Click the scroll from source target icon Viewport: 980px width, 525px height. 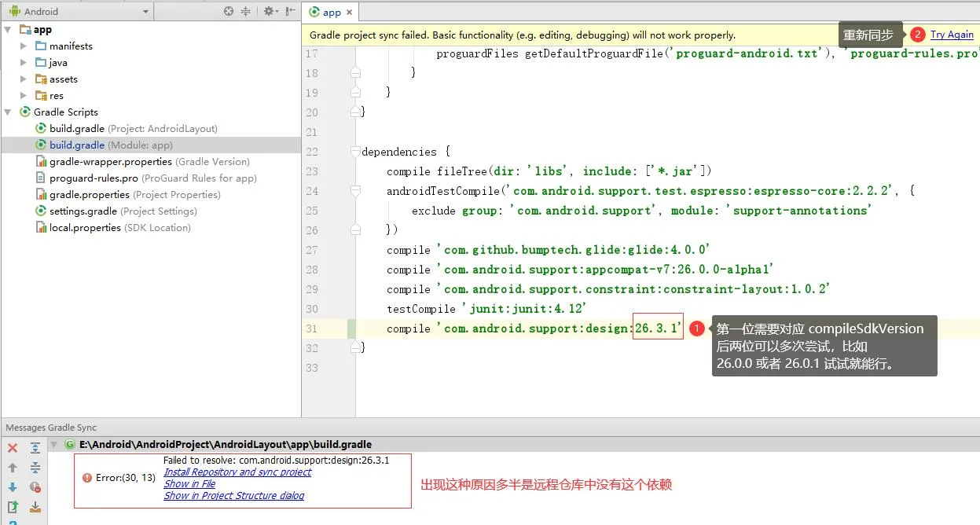coord(229,11)
